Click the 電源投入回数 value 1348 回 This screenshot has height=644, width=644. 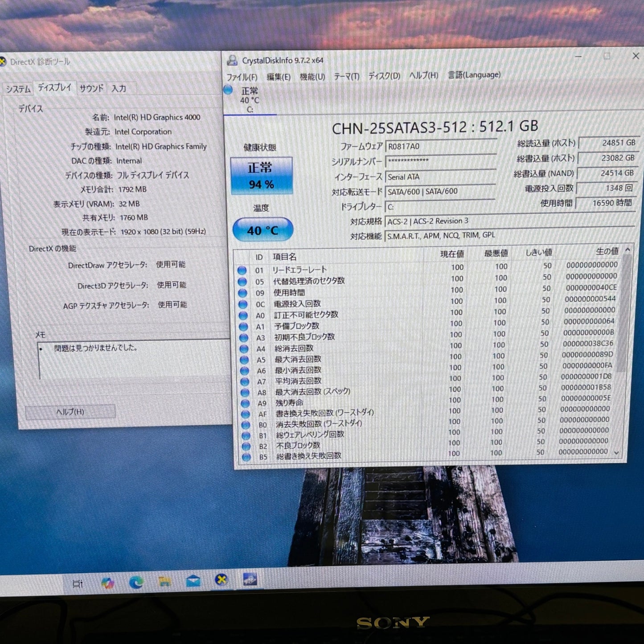(607, 188)
